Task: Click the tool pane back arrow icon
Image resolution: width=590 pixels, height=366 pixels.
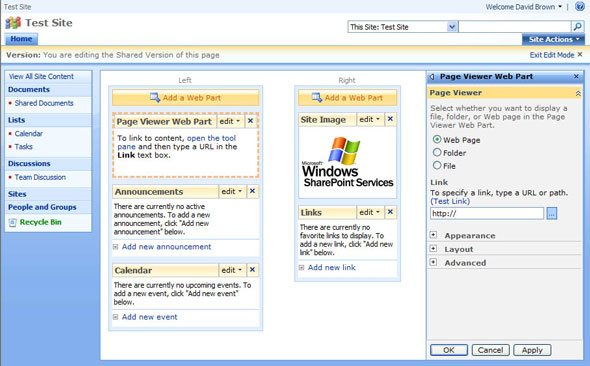Action: coord(432,77)
